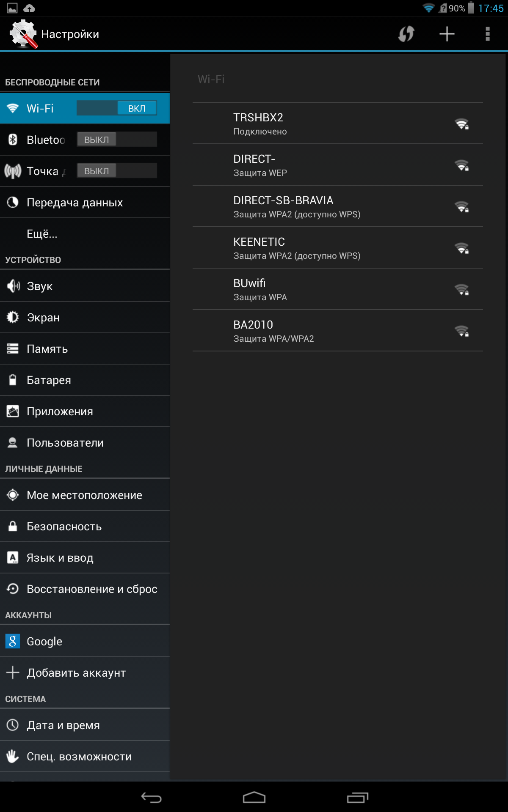Open Передача данных data usage
Screen dimensions: 508x812
coord(85,203)
